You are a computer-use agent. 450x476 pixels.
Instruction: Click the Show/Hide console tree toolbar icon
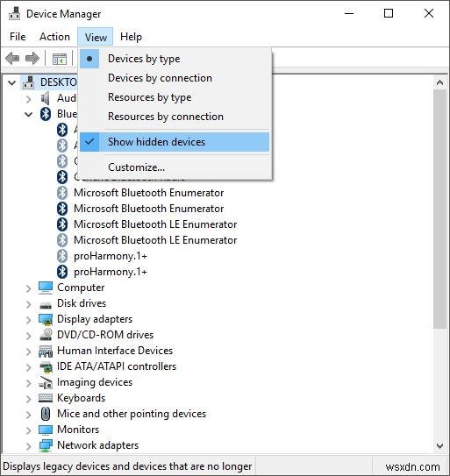tap(60, 59)
